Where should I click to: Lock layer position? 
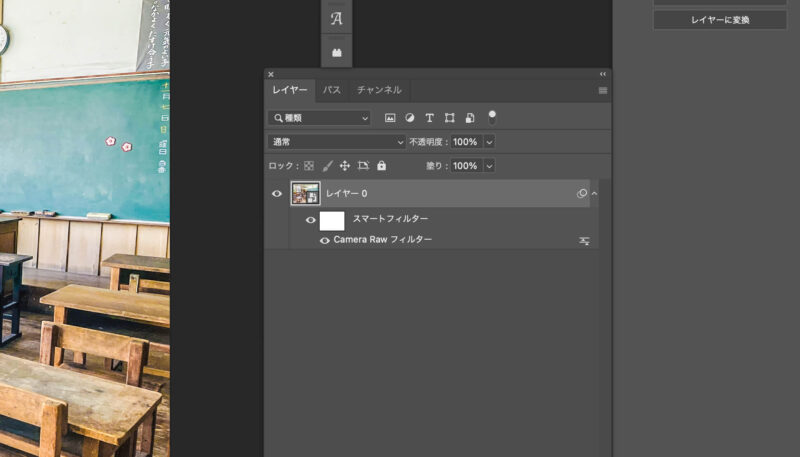345,166
